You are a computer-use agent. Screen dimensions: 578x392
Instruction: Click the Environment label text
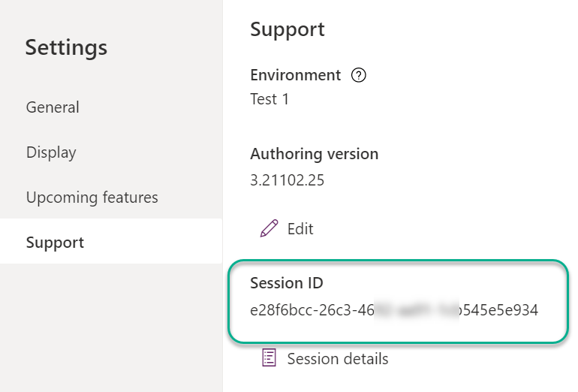coord(295,75)
